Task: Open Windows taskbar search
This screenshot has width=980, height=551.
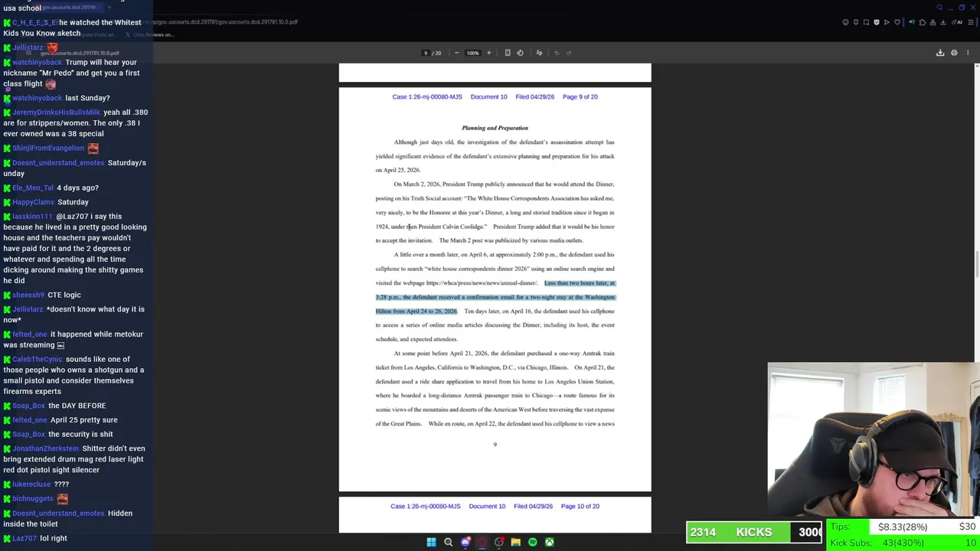Action: coord(448,542)
